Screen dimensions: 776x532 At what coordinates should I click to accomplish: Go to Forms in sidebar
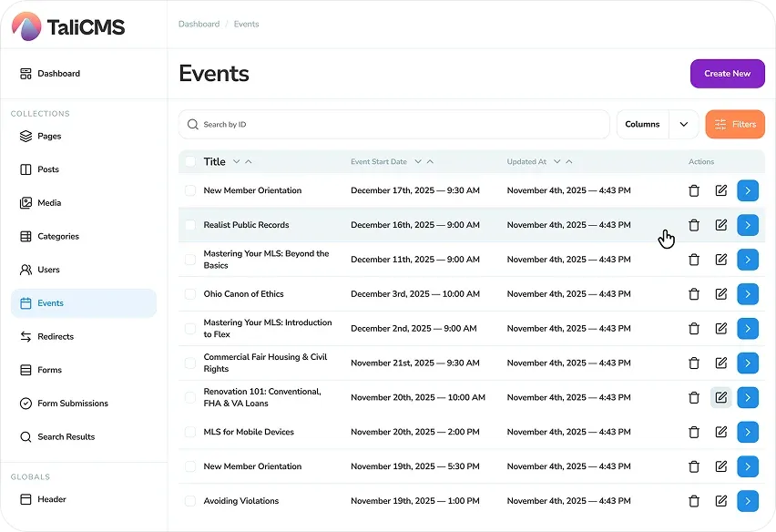84,370
